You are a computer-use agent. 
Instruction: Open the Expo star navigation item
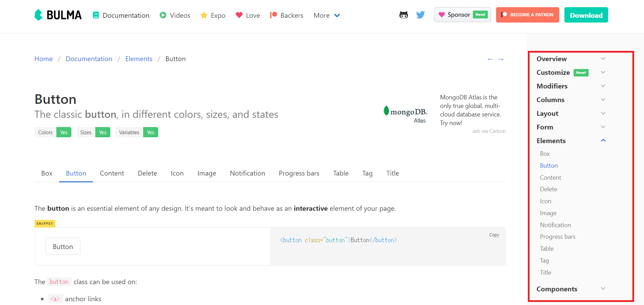[213, 15]
